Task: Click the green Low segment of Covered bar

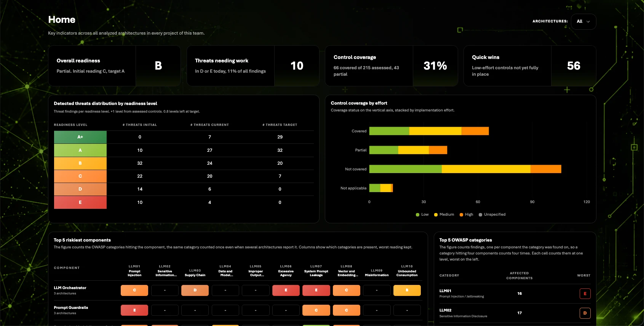Action: click(x=389, y=131)
